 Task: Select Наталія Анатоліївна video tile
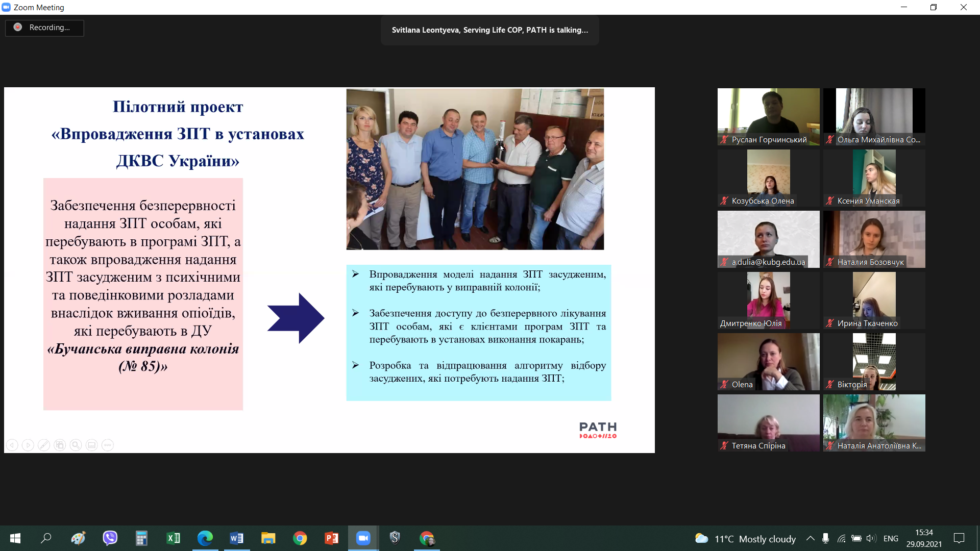point(874,422)
